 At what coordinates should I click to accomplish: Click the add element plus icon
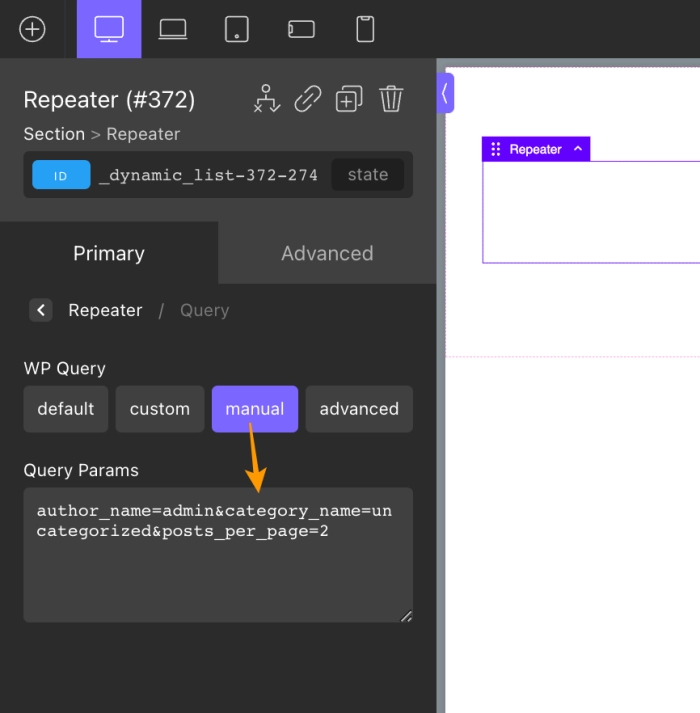33,29
